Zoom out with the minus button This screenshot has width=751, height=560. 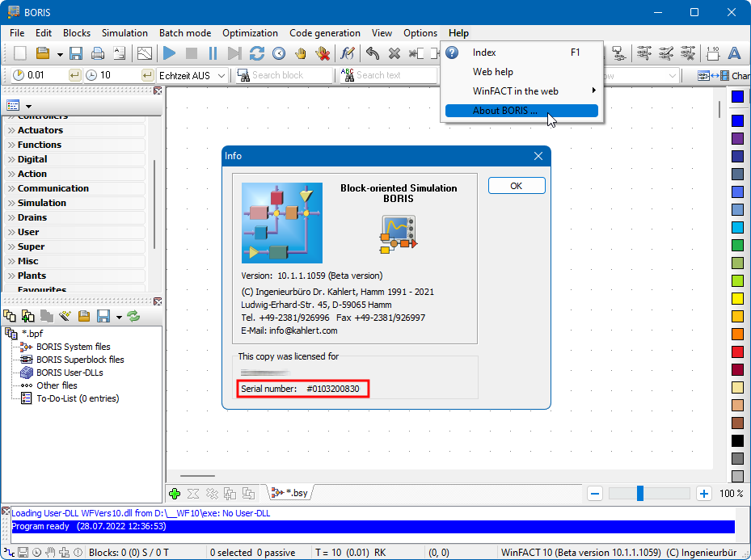(595, 494)
